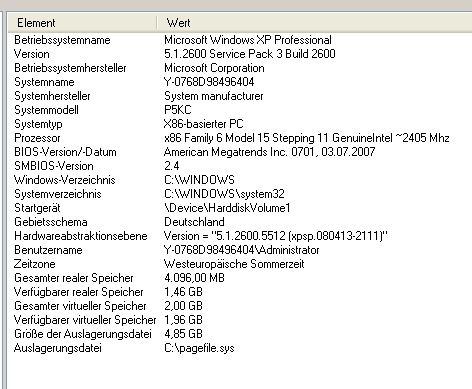Click the Systemname value Y-0768D98496404
Image resolution: width=472 pixels, height=389 pixels.
tap(209, 82)
